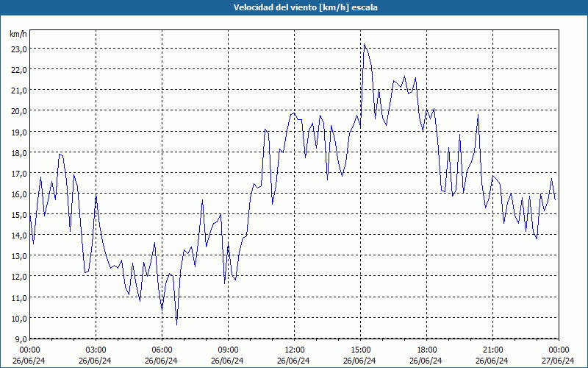Select the '22,0' y-axis label
Image resolution: width=588 pixels, height=368 pixels.
click(19, 70)
